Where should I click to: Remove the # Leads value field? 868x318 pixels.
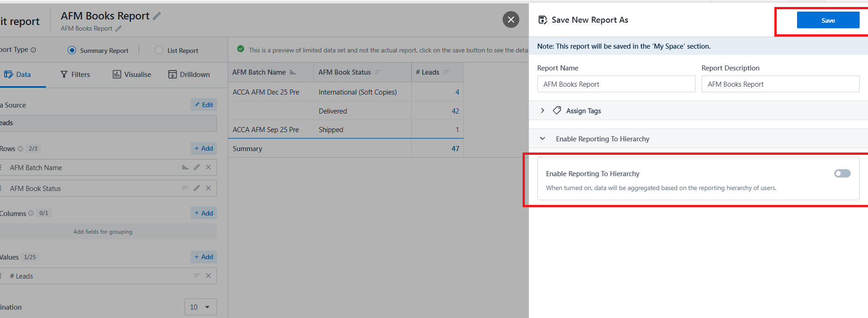209,276
